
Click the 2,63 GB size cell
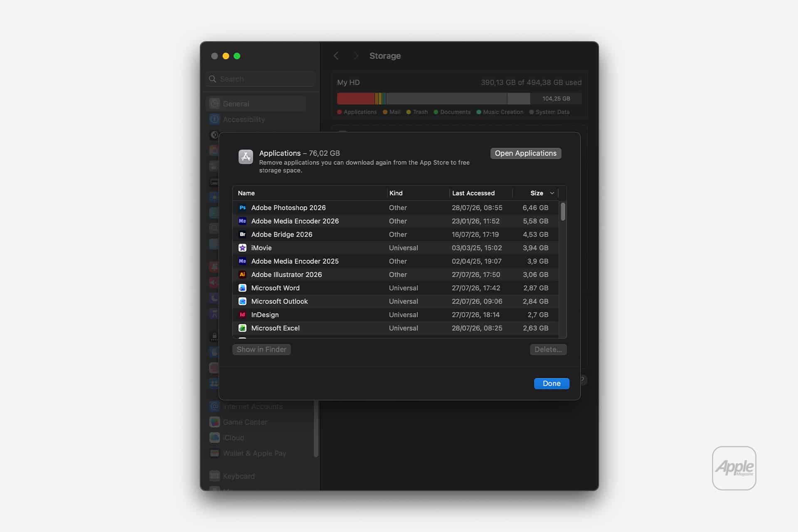(535, 328)
